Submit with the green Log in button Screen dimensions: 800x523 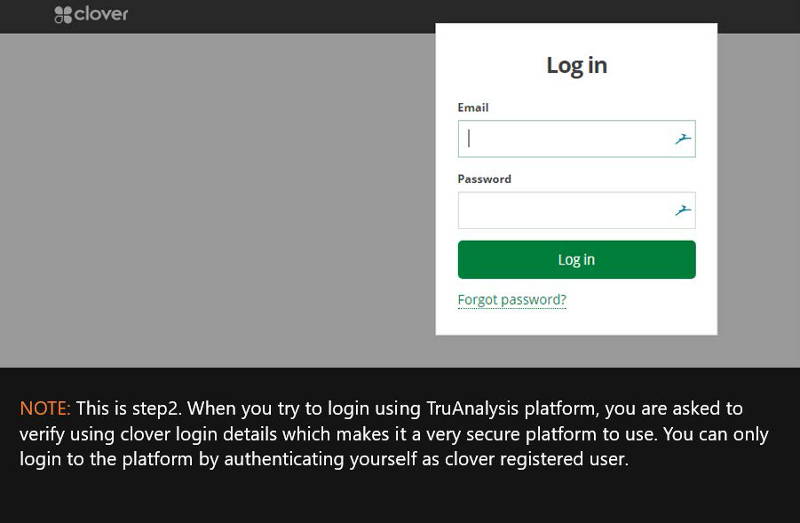click(x=577, y=260)
